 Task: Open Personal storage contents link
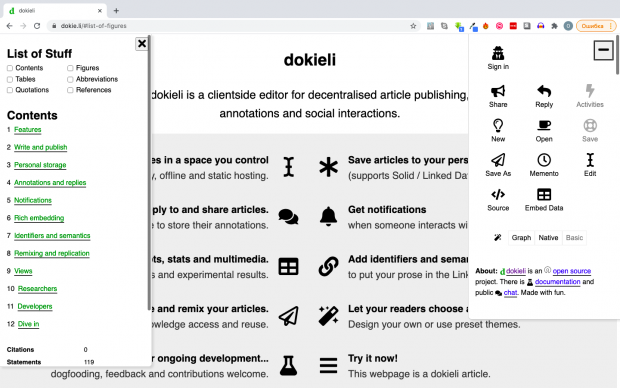(40, 165)
